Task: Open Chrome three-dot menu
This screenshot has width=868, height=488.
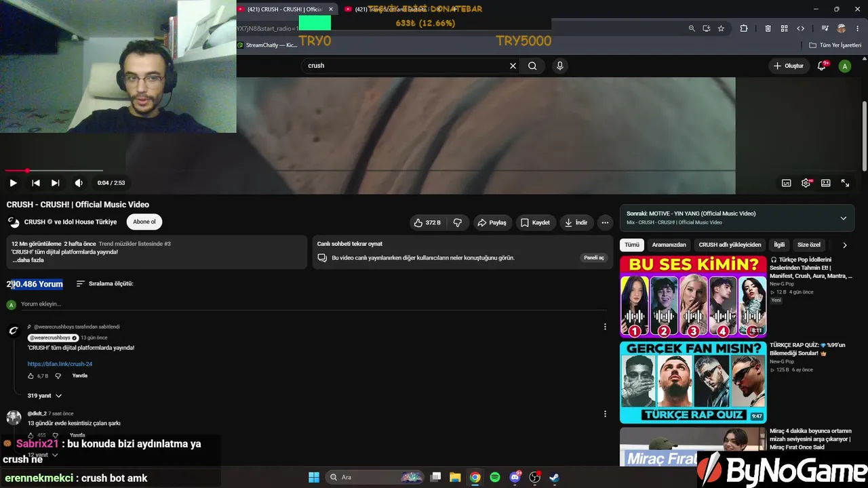Action: 858,28
